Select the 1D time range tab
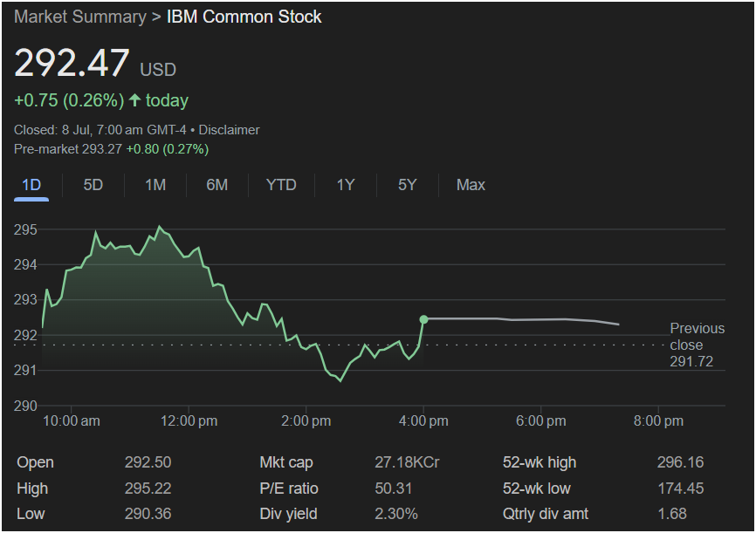Viewport: 756px width, 533px height. click(31, 185)
